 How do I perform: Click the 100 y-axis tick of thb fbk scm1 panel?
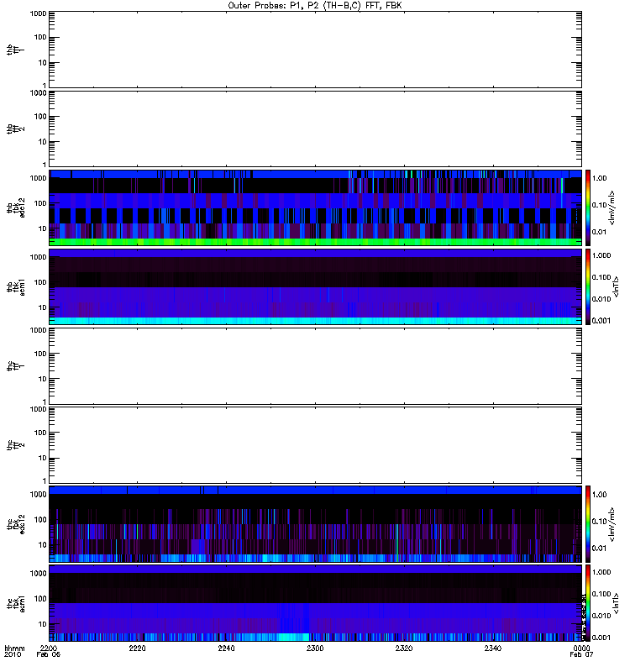click(40, 282)
